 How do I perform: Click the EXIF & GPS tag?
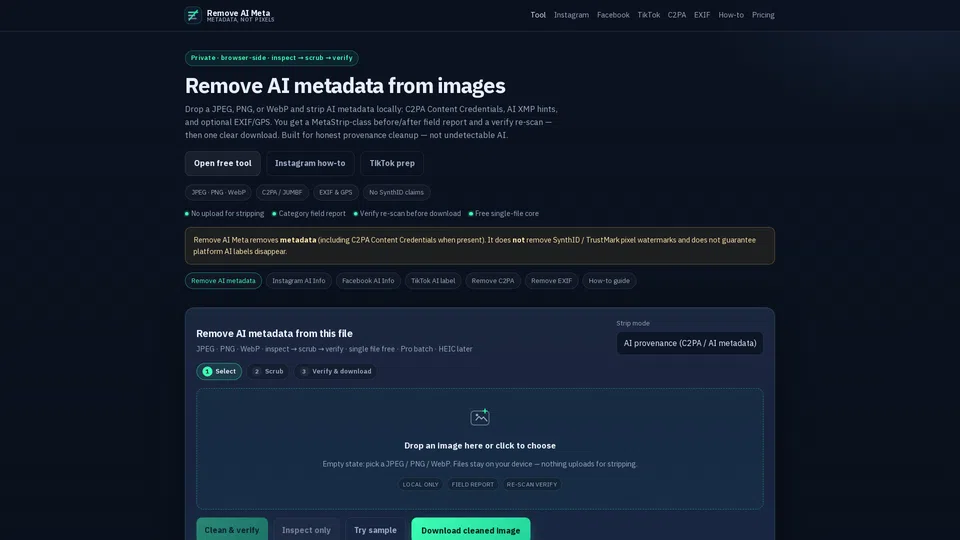(336, 192)
